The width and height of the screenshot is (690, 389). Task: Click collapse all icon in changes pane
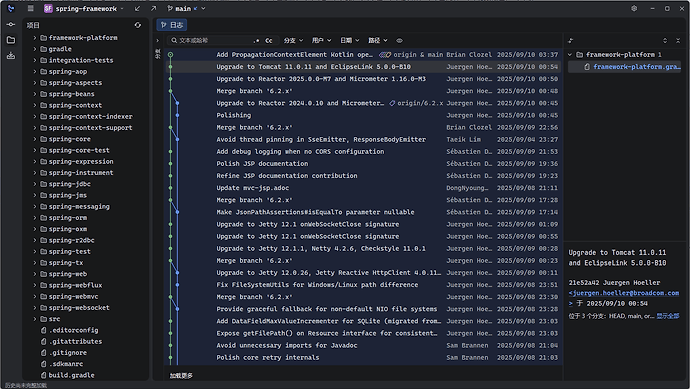pyautogui.click(x=678, y=40)
